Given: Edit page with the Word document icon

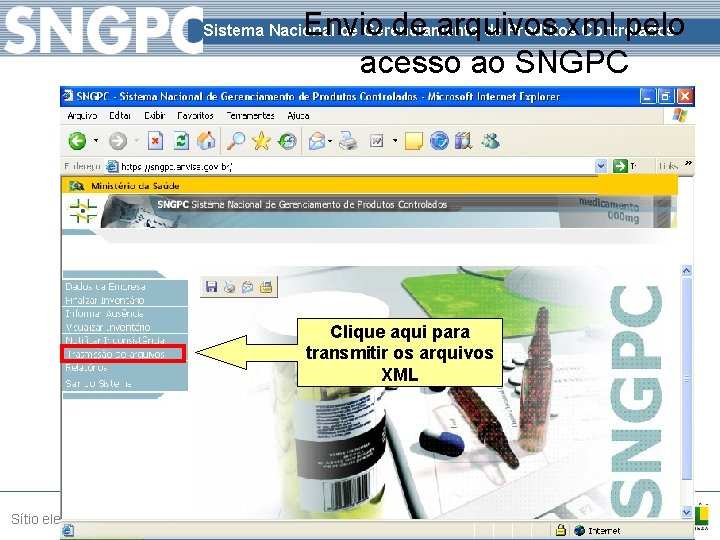Looking at the screenshot, I should click(377, 141).
